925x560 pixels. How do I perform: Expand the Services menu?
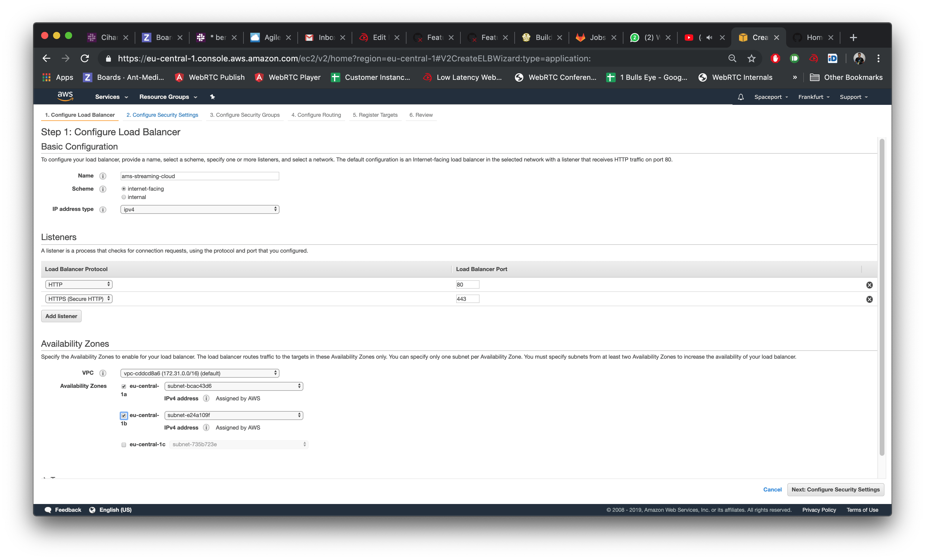point(111,97)
